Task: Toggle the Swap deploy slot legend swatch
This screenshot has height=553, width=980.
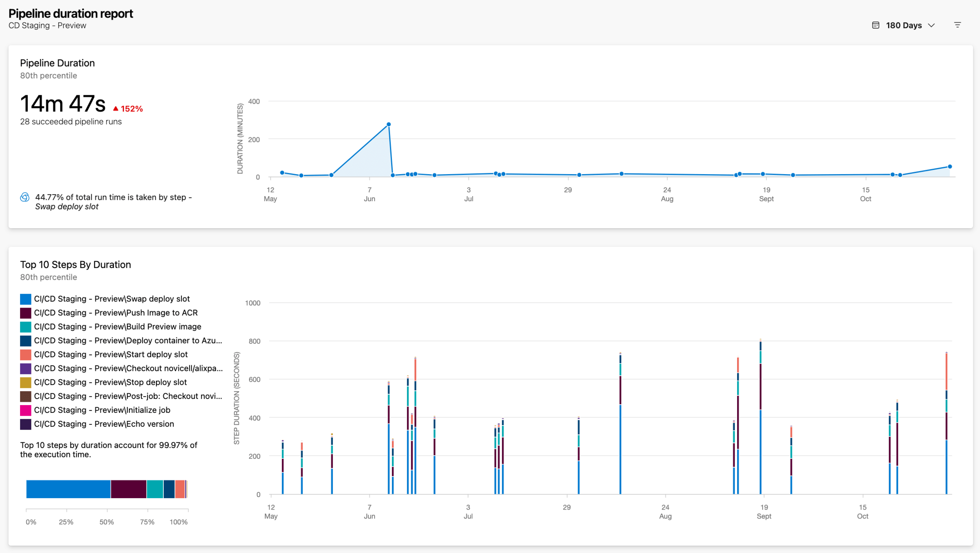Action: point(25,299)
